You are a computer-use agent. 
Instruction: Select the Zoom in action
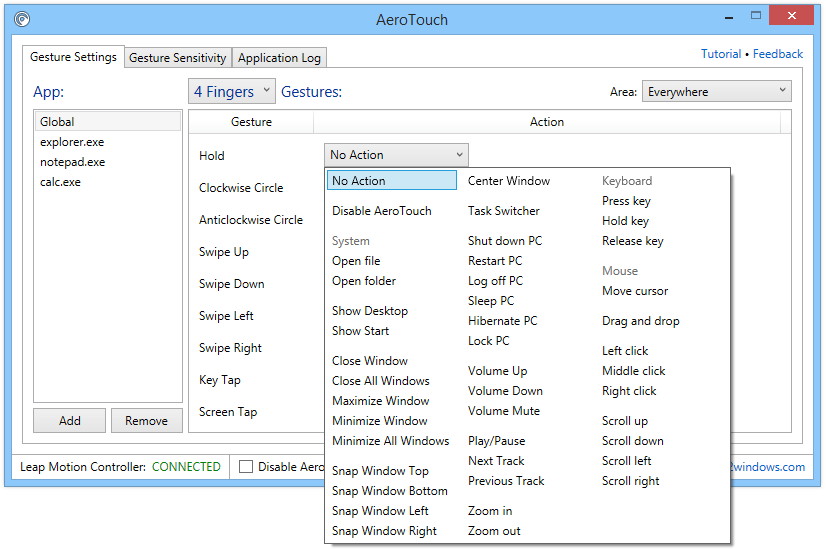point(490,511)
